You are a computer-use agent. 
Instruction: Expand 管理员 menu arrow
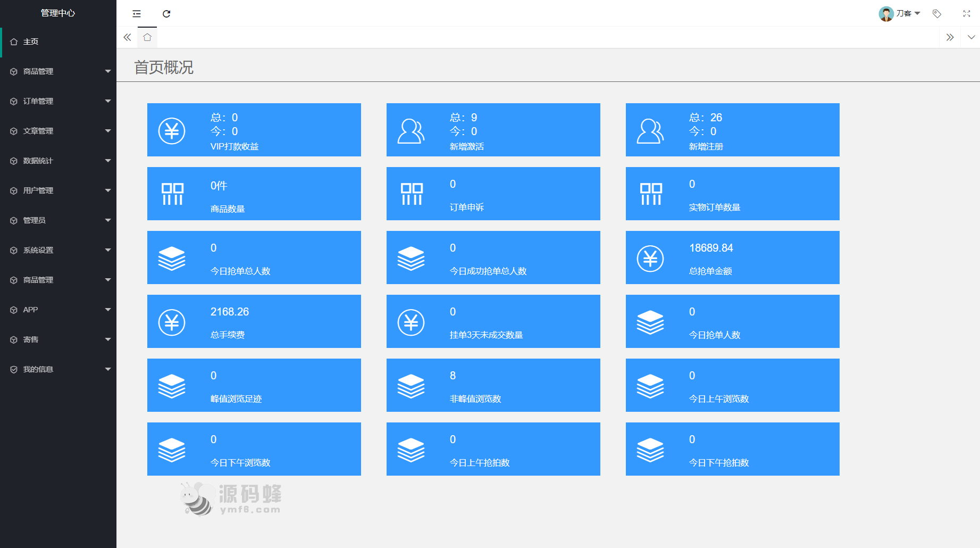(x=108, y=220)
